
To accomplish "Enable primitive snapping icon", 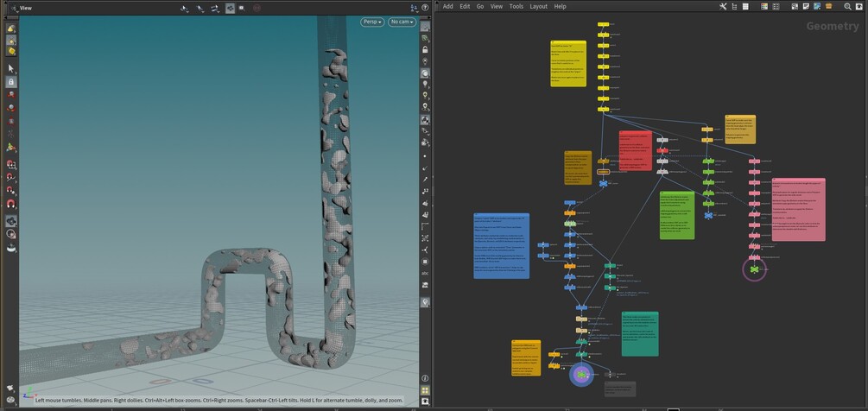I will (11, 178).
